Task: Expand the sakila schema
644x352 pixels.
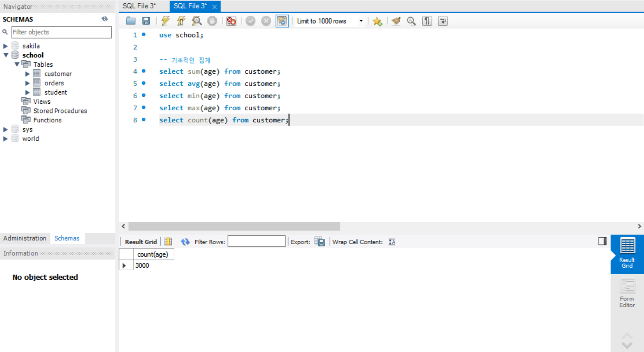Action: (x=6, y=46)
